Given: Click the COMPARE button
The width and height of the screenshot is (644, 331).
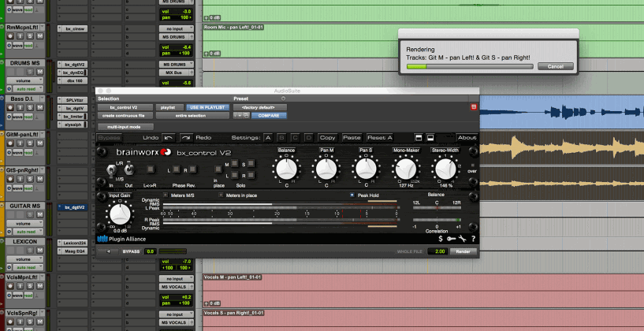Looking at the screenshot, I should [x=269, y=116].
